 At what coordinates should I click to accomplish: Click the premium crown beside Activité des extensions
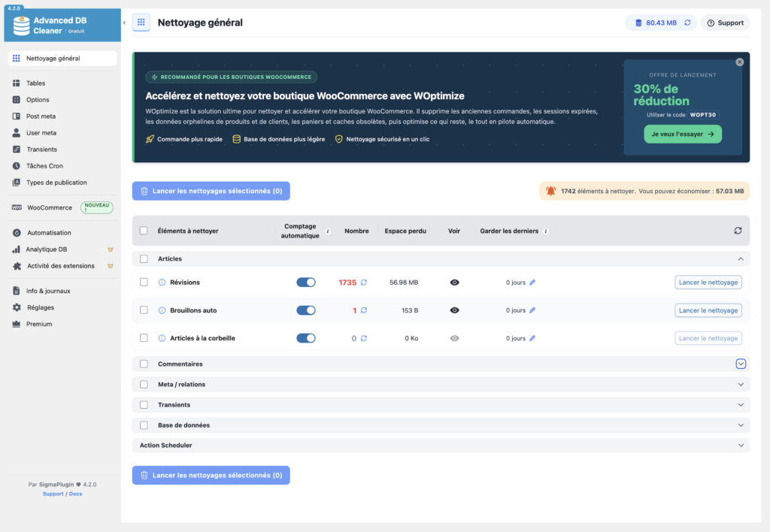tap(111, 266)
